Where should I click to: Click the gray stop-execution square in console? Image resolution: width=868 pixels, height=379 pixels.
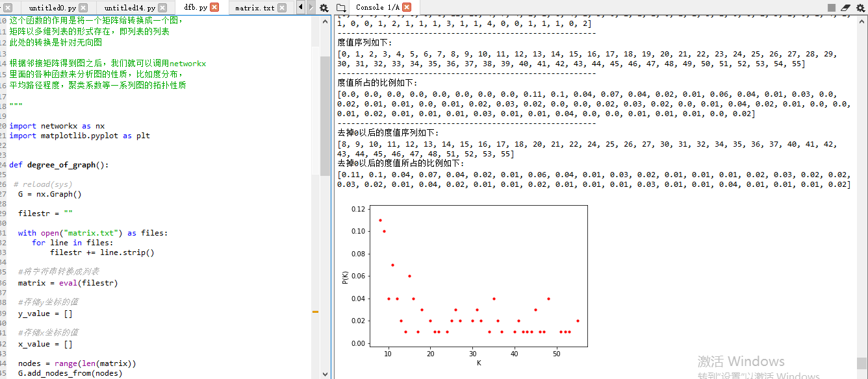coord(832,8)
